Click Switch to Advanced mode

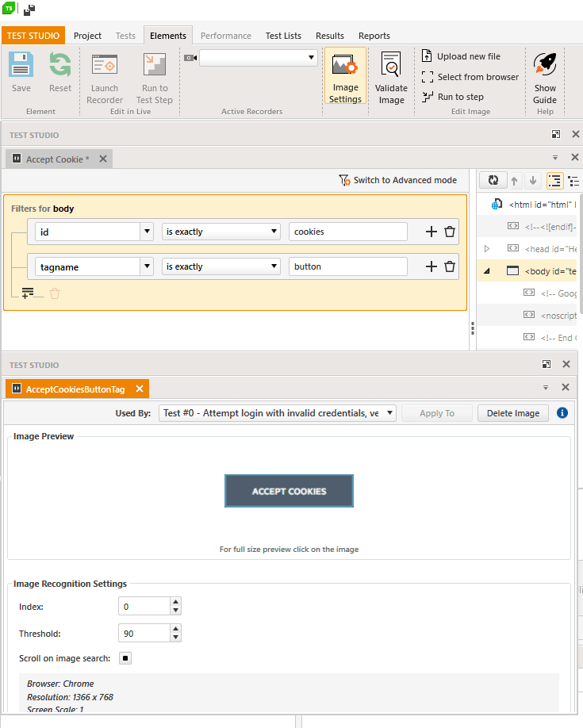pos(398,180)
